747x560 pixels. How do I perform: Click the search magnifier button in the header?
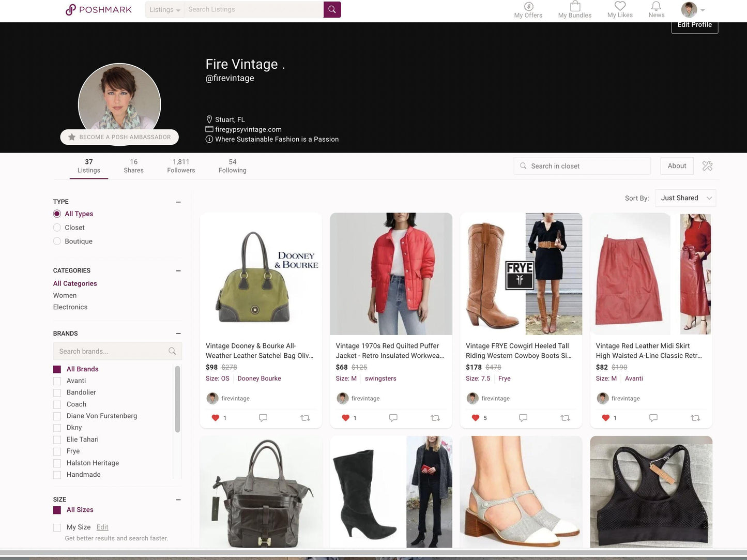(x=332, y=9)
